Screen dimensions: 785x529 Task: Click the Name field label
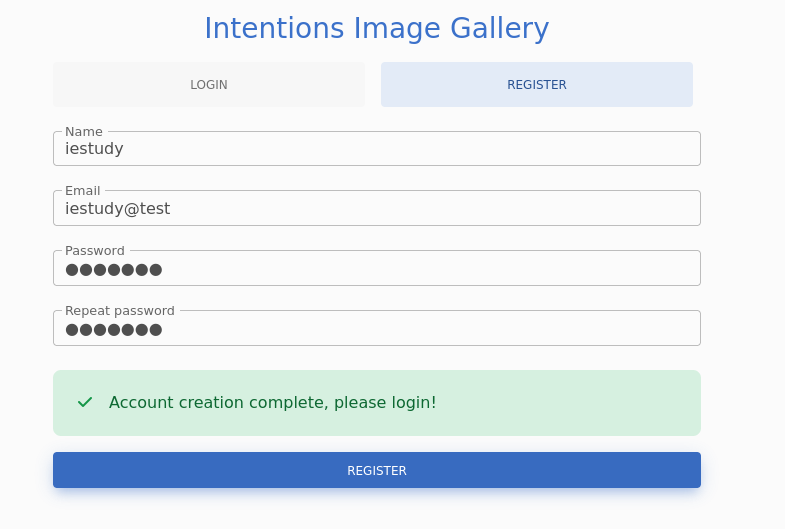pyautogui.click(x=84, y=132)
